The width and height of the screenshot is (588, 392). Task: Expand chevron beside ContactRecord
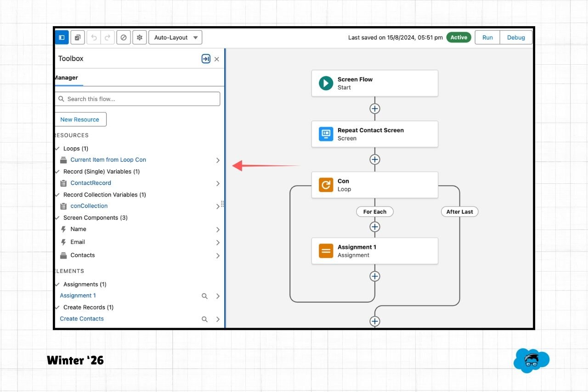tap(218, 183)
